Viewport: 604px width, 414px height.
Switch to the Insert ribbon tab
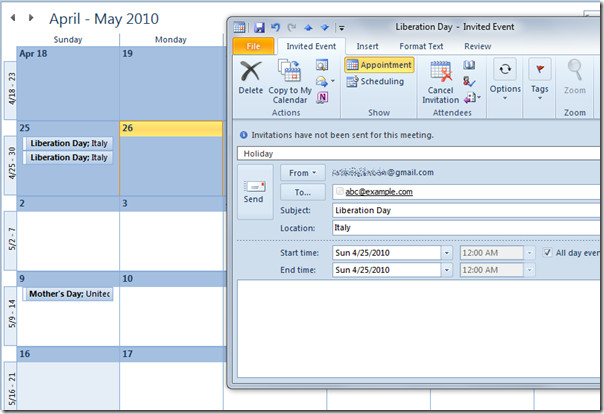click(x=367, y=46)
